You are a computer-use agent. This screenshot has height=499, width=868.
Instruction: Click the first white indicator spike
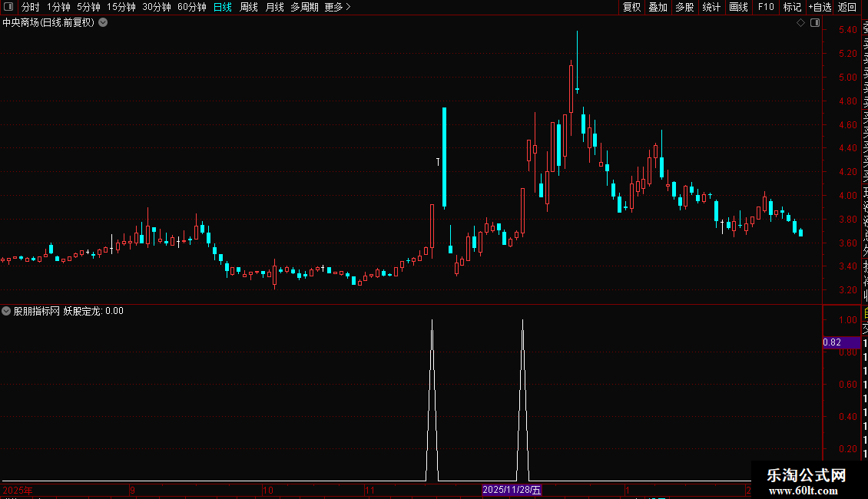[432, 398]
